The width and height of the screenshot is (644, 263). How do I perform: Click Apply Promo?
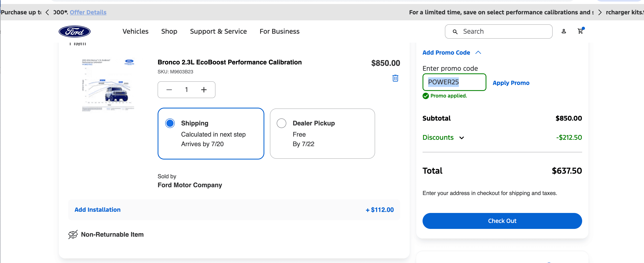coord(511,83)
